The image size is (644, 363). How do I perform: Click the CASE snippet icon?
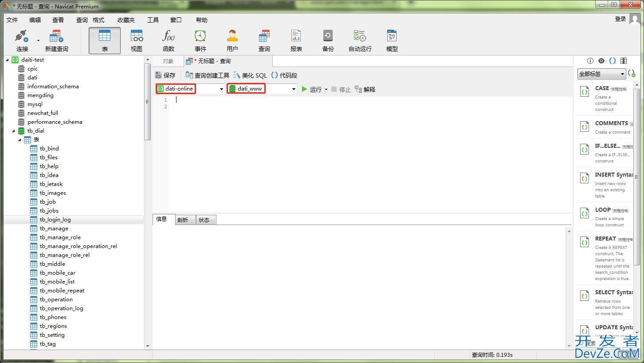click(x=585, y=92)
